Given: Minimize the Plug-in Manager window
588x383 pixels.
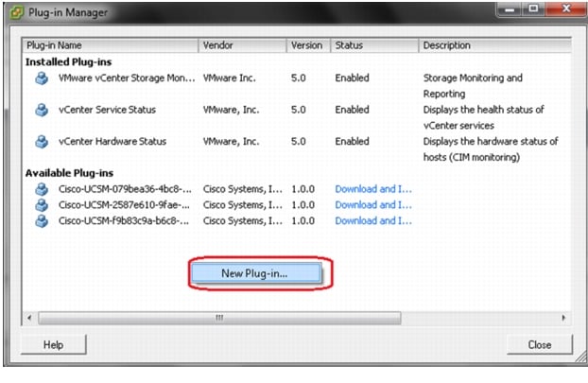Looking at the screenshot, I should (x=510, y=9).
